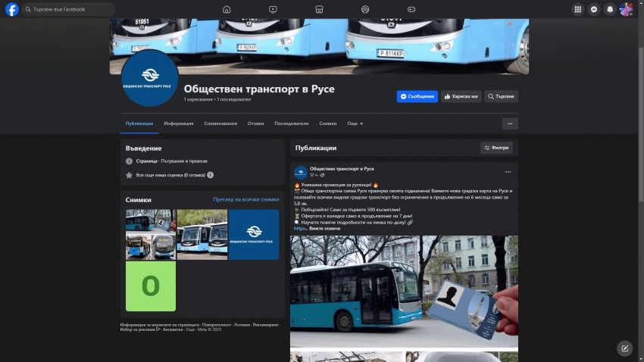This screenshot has height=362, width=644.
Task: Open the account profile avatar menu
Action: tap(626, 9)
